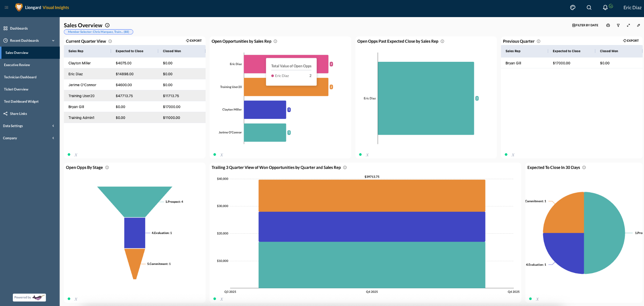Image resolution: width=644 pixels, height=306 pixels.
Task: Click Evaluation slice in pie chart
Action: (568, 250)
